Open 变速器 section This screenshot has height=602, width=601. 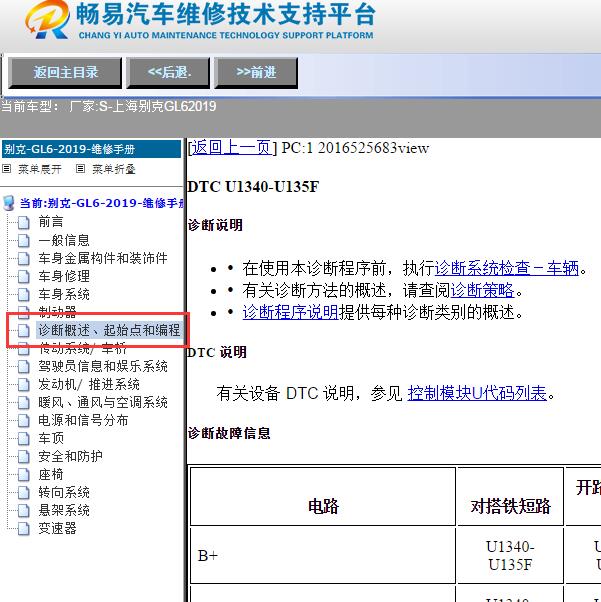click(58, 529)
